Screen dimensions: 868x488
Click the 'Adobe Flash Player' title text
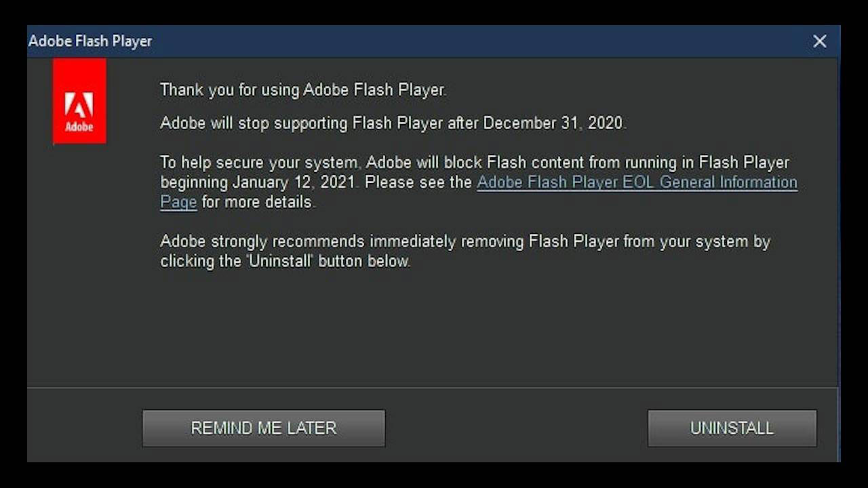90,41
